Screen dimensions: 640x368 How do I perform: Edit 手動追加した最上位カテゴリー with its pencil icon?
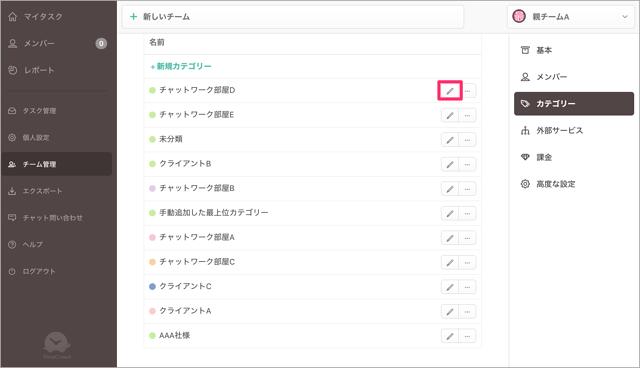(x=450, y=213)
